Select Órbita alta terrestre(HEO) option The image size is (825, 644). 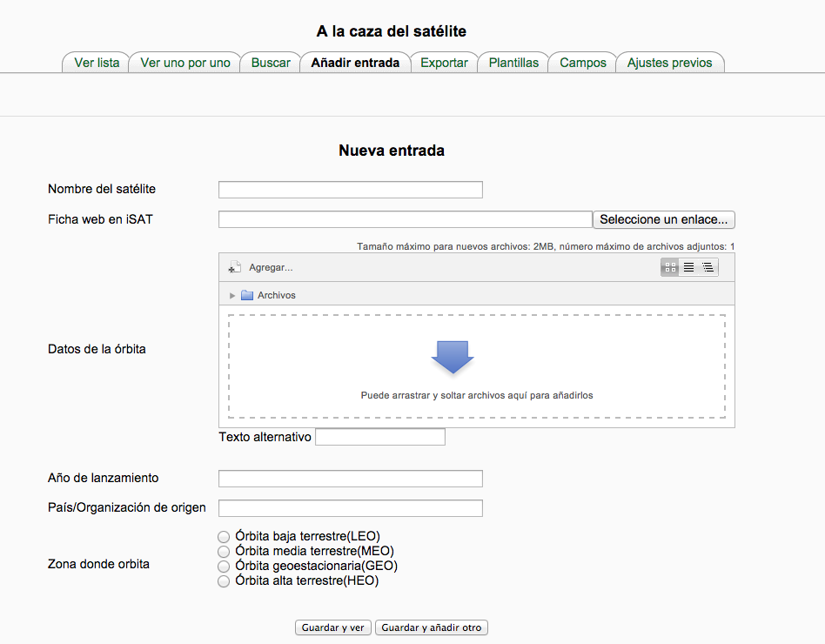coord(224,580)
